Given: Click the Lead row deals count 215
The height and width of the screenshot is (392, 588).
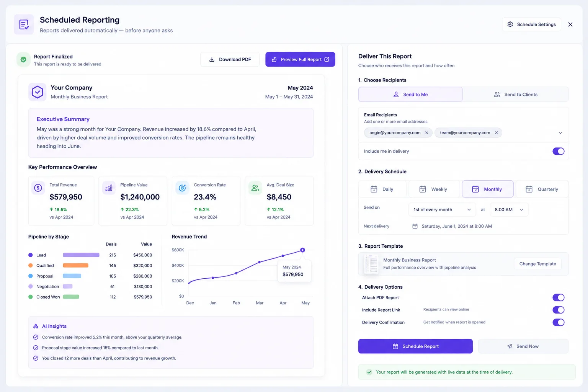Looking at the screenshot, I should (113, 255).
